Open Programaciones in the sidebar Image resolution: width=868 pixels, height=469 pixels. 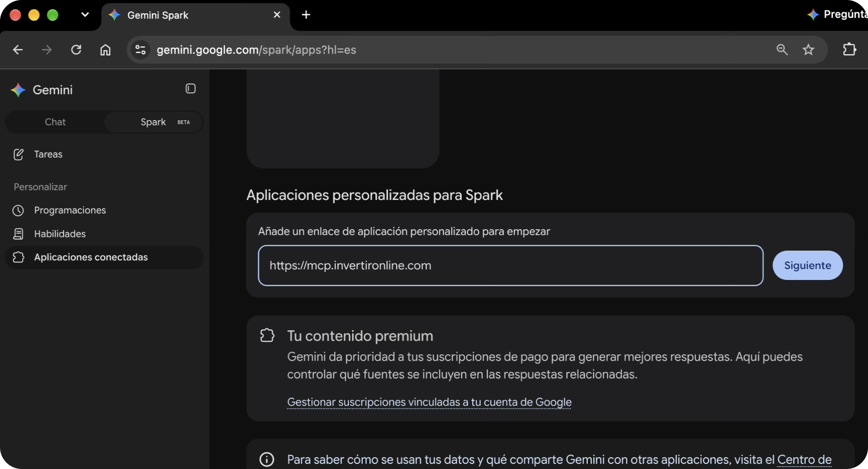click(104, 210)
